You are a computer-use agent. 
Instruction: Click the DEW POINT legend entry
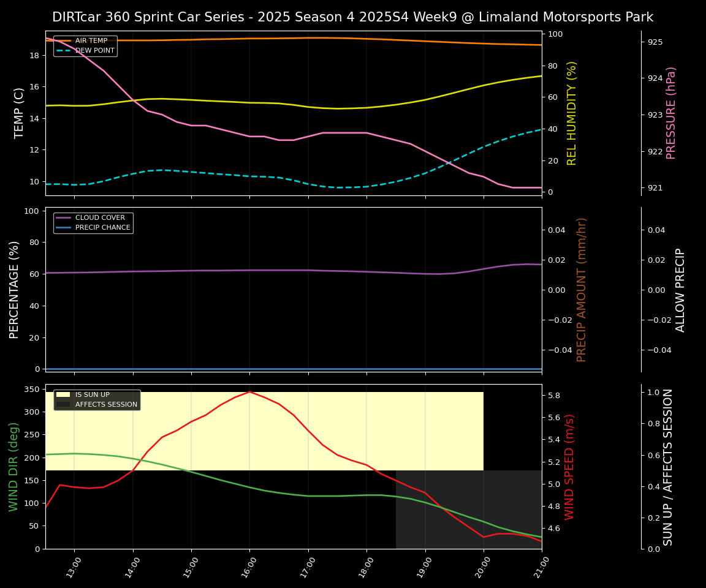pyautogui.click(x=94, y=50)
